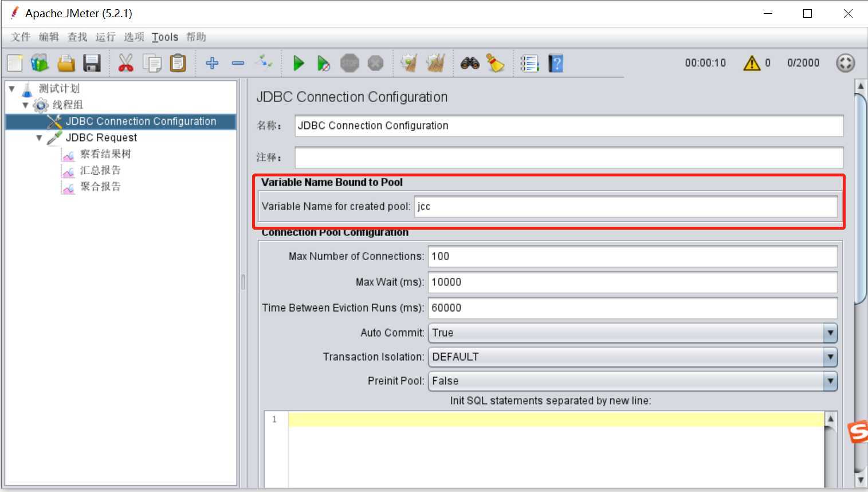
Task: Start the test with the green play icon
Action: [298, 63]
